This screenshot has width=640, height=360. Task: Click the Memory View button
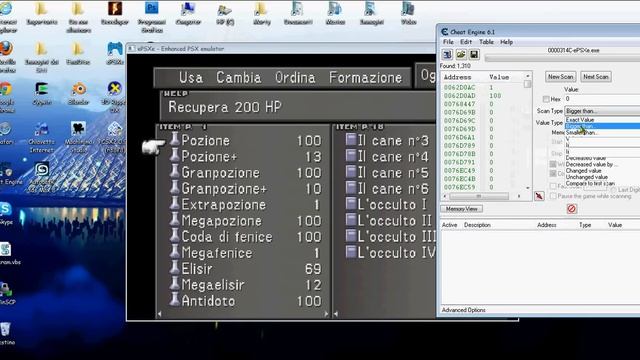point(462,209)
